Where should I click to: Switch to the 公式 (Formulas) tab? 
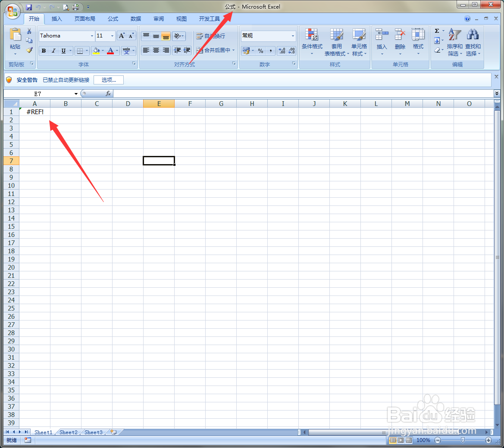point(113,19)
